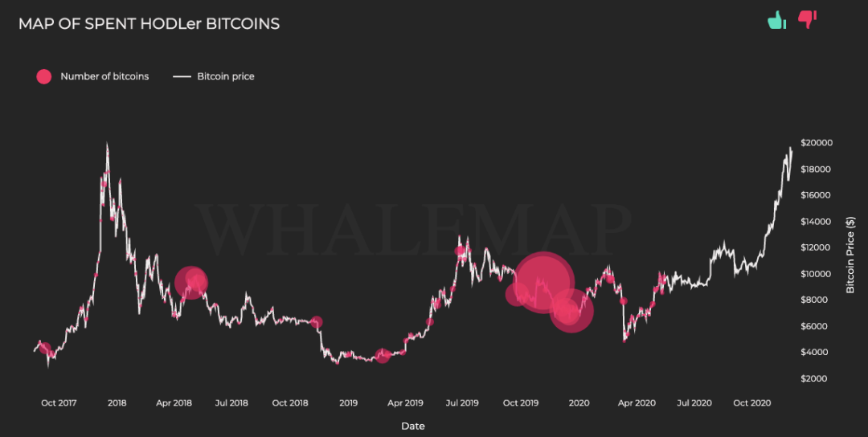Click the Date axis title
The height and width of the screenshot is (437, 868).
point(413,426)
